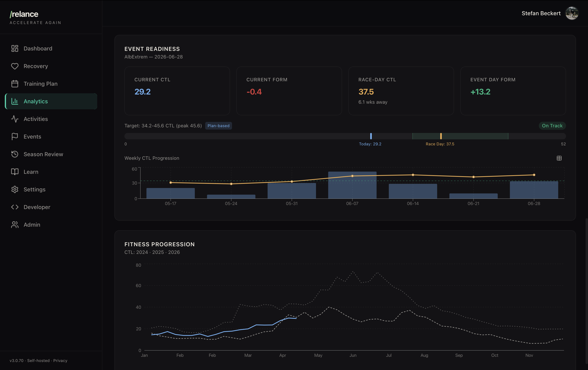The height and width of the screenshot is (370, 588).
Task: Open the Admin page
Action: 51,224
